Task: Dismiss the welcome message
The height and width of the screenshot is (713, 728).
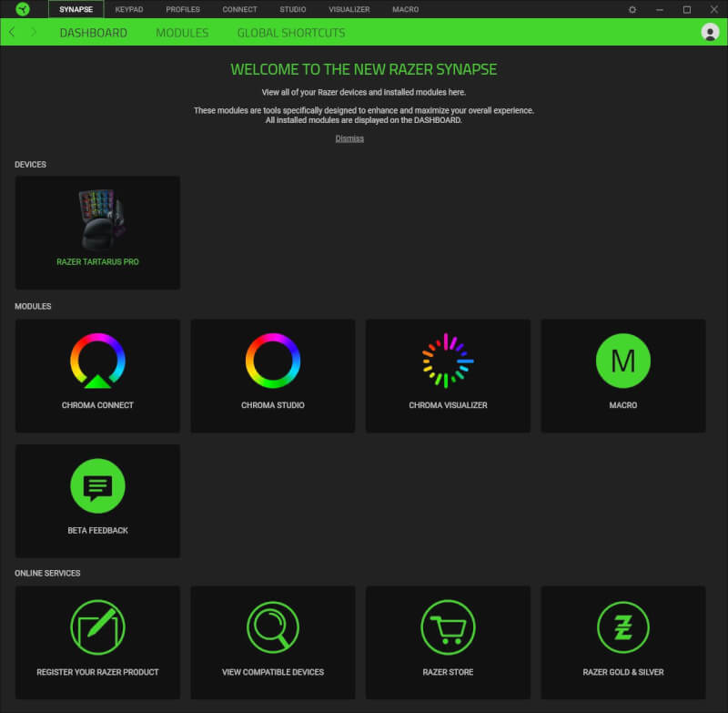Action: coord(349,138)
